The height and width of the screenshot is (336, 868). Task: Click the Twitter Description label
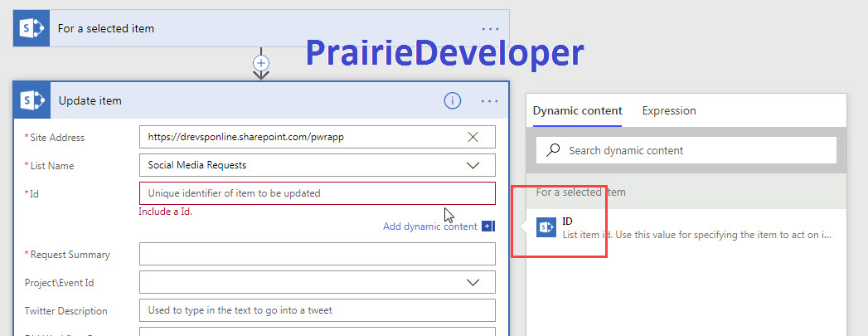65,311
